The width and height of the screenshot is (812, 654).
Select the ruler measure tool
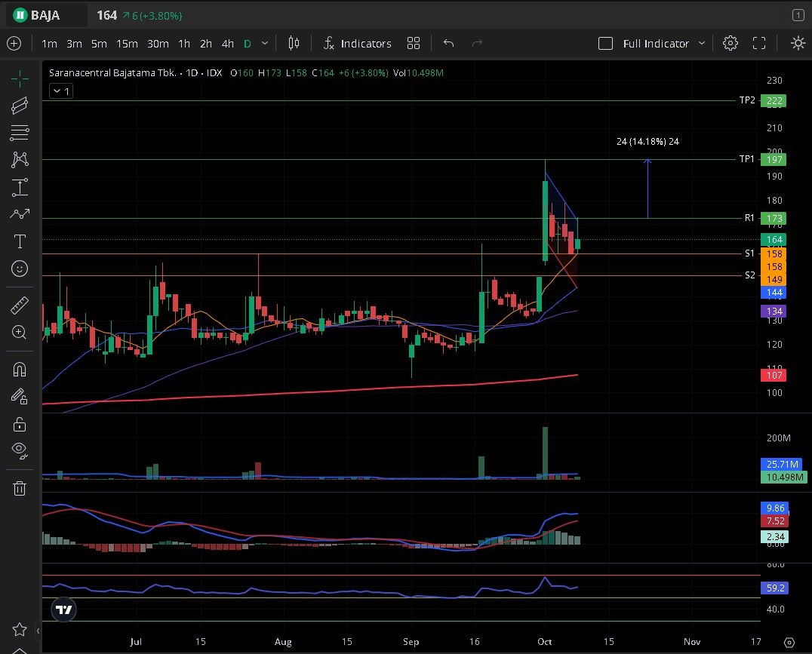(x=20, y=306)
